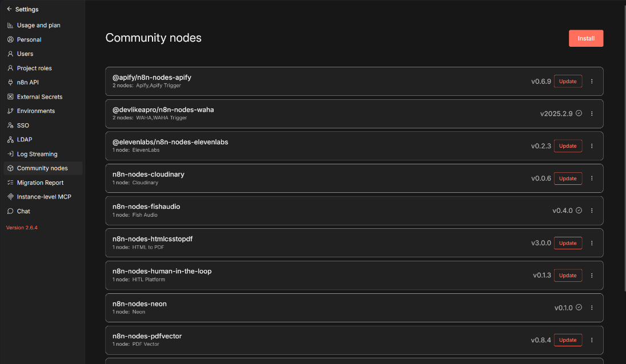Click the LDAP network icon
This screenshot has width=626, height=364.
10,140
